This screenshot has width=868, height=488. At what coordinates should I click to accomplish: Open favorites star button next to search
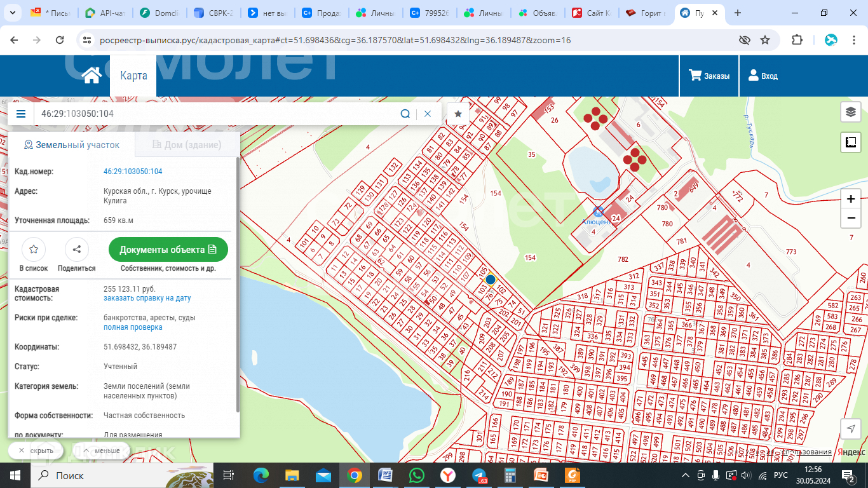click(x=458, y=114)
